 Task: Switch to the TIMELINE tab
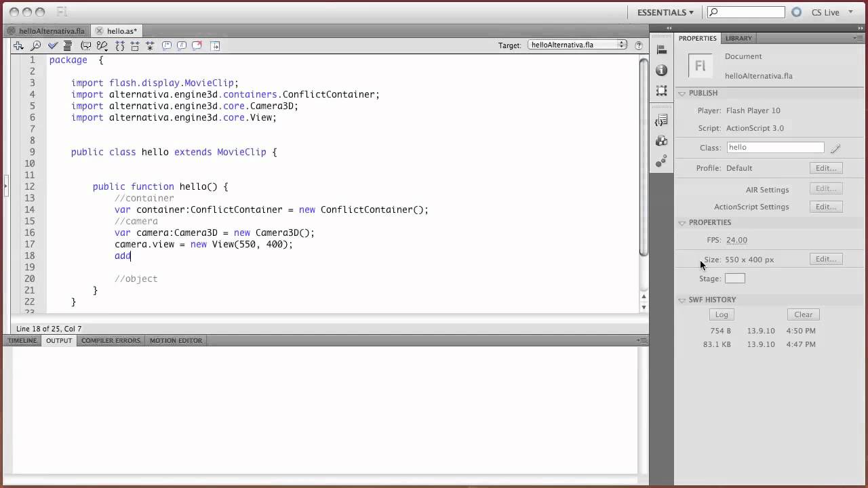coord(22,340)
